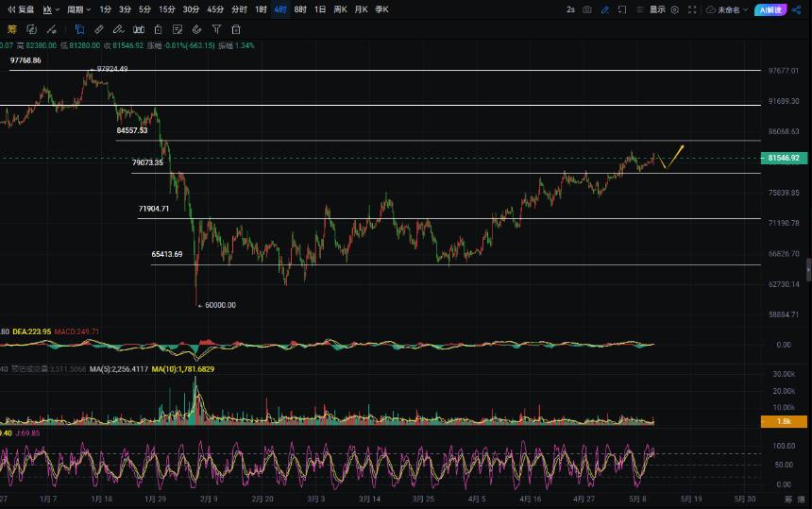The width and height of the screenshot is (812, 509).
Task: Select the ruler measure tool
Action: (x=99, y=29)
